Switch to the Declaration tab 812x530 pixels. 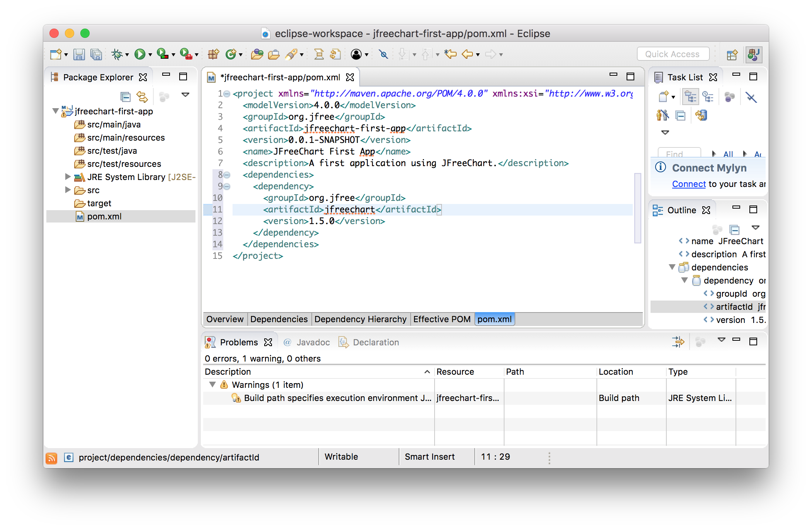tap(369, 342)
